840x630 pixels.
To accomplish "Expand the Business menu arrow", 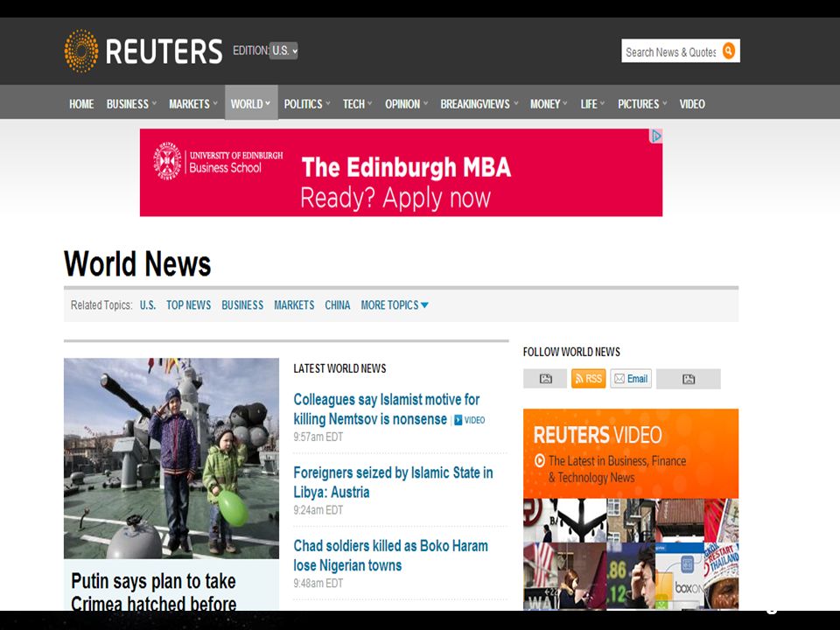I will pos(154,103).
